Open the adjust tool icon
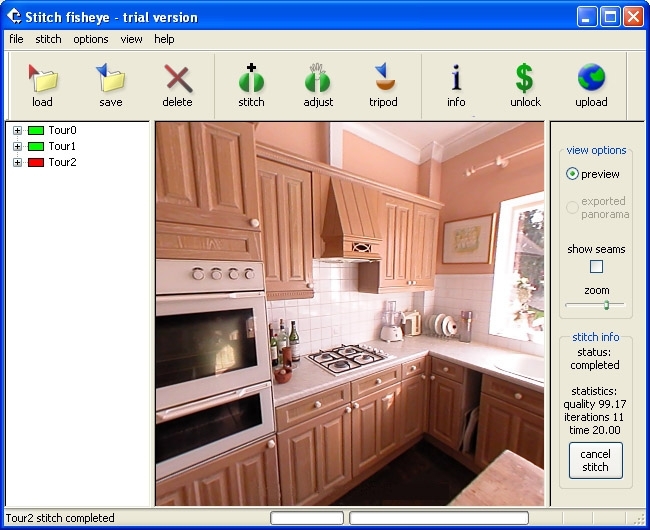650x530 pixels. coord(318,77)
